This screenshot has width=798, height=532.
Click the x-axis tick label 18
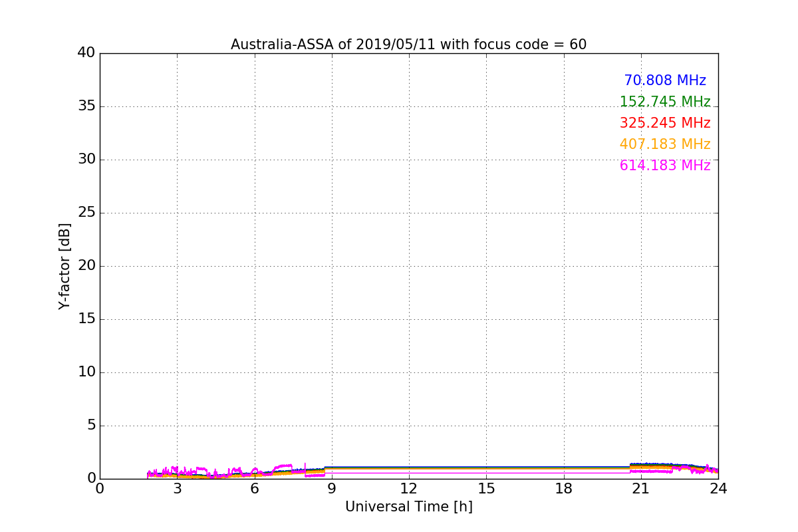pyautogui.click(x=564, y=489)
